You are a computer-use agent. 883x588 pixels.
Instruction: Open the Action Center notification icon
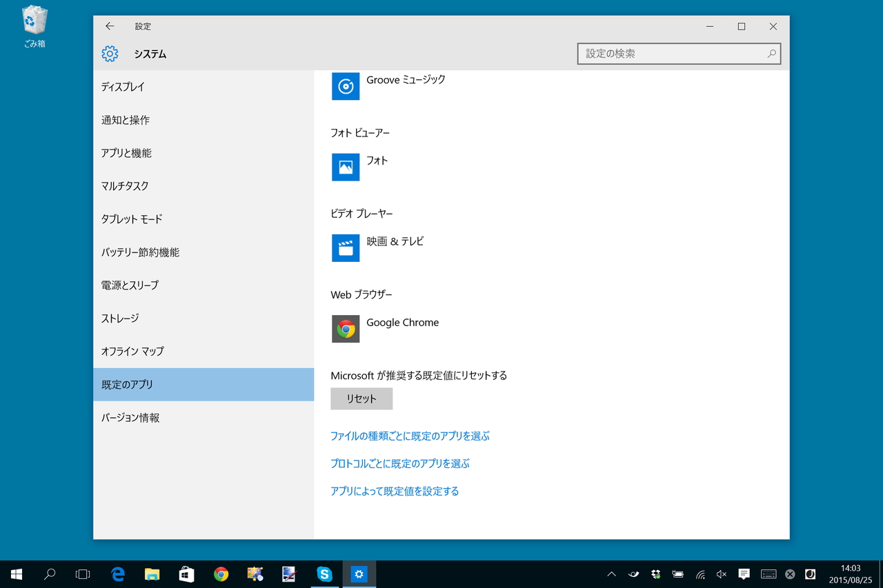[744, 574]
